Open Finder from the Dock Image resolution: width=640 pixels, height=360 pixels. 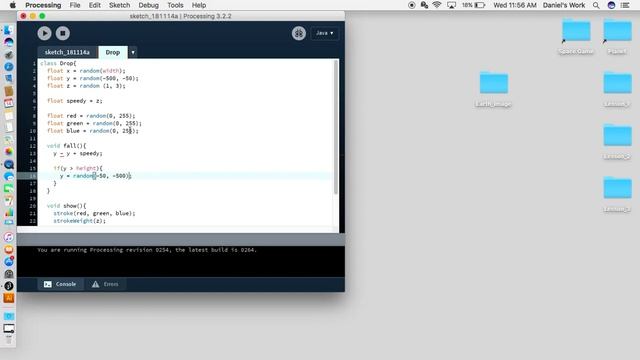(x=9, y=30)
